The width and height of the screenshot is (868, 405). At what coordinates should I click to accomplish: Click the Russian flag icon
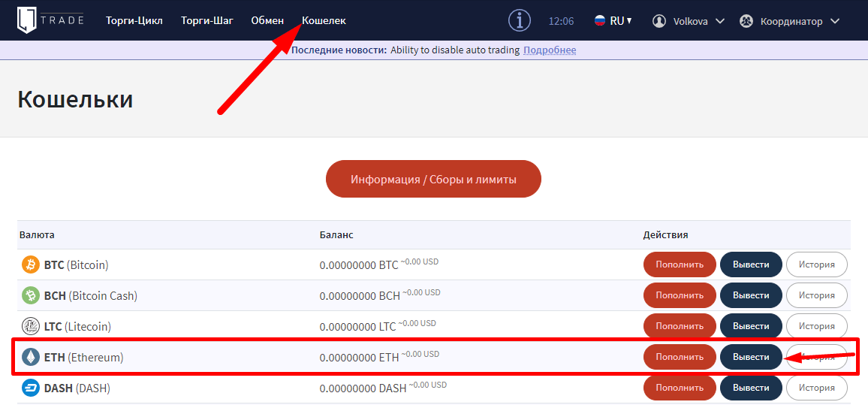599,21
